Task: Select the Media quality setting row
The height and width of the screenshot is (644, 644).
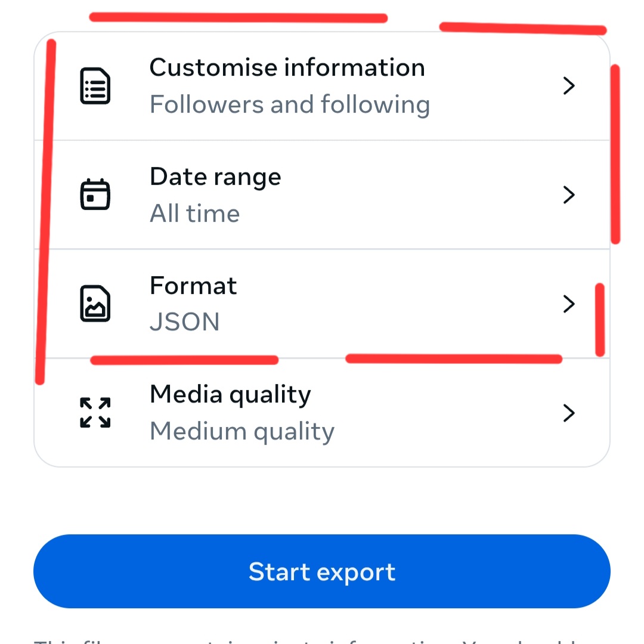Action: click(x=322, y=412)
